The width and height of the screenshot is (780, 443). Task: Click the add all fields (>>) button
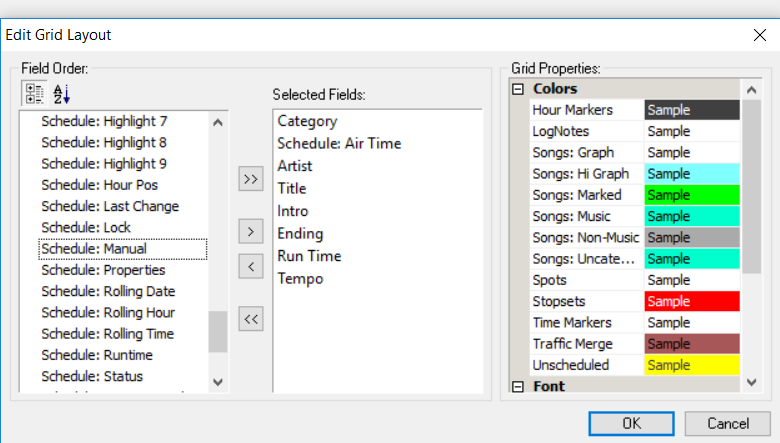coord(250,179)
